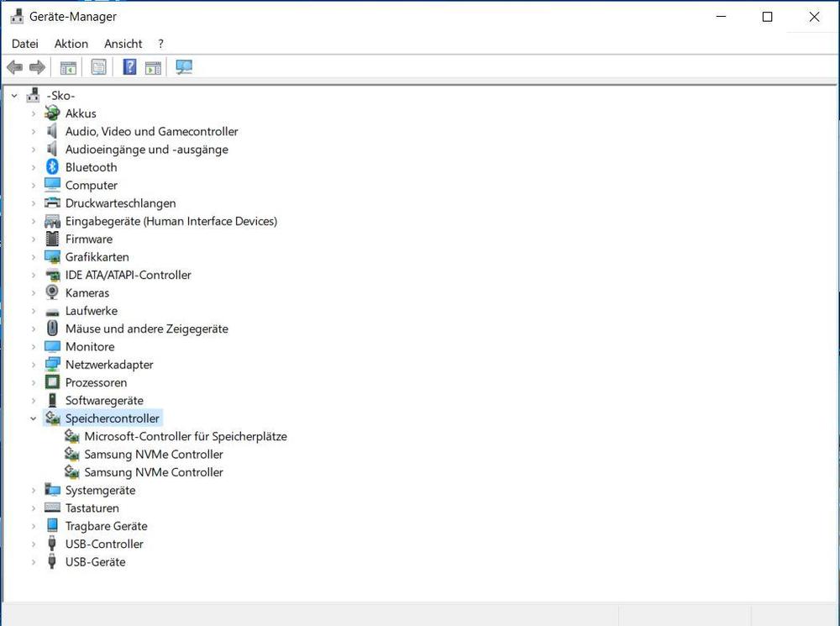Click the Kameras webcam icon

coord(53,292)
